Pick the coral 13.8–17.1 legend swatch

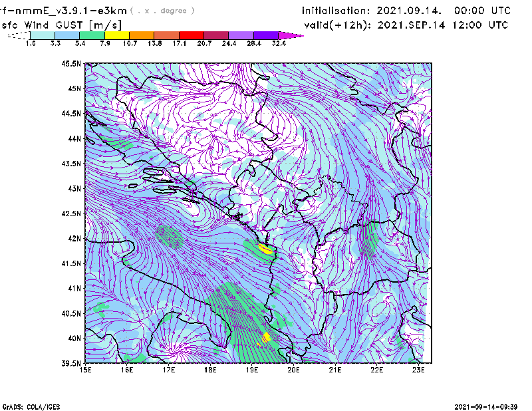click(167, 35)
